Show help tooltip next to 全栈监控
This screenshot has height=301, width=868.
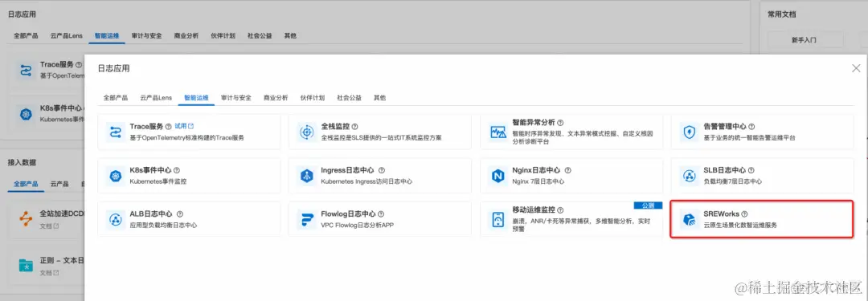coord(355,127)
